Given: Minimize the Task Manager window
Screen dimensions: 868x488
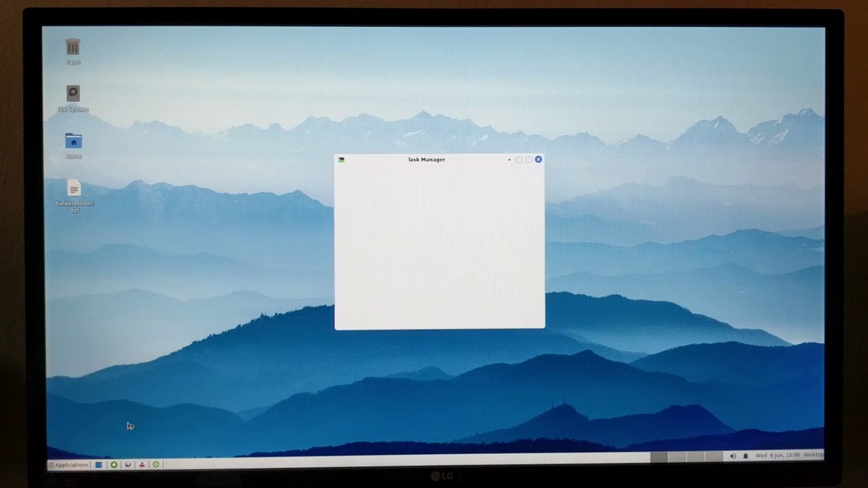Looking at the screenshot, I should tap(519, 159).
